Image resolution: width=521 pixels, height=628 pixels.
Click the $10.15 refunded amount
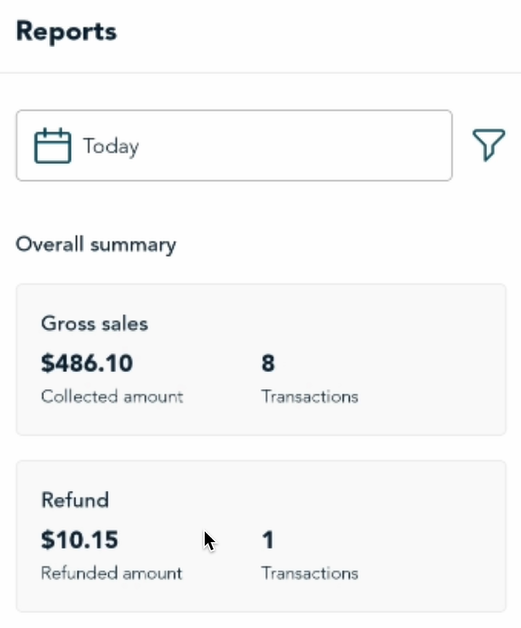point(80,539)
